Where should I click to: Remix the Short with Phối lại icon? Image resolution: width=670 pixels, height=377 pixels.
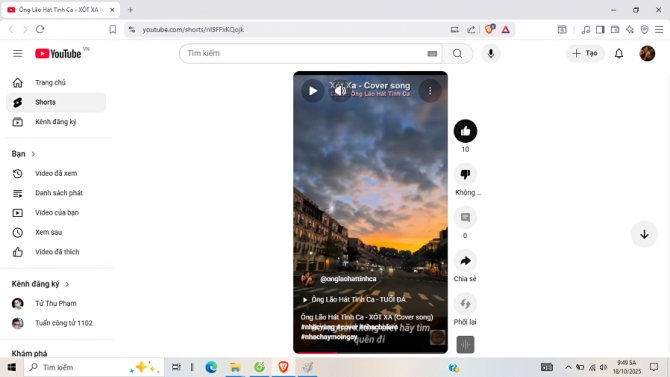[x=465, y=304]
